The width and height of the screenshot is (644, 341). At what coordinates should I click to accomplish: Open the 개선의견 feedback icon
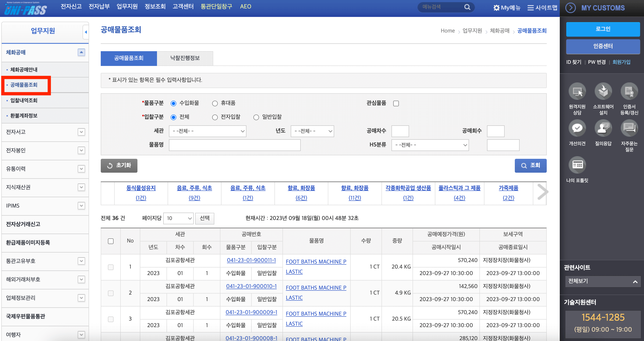click(x=577, y=128)
